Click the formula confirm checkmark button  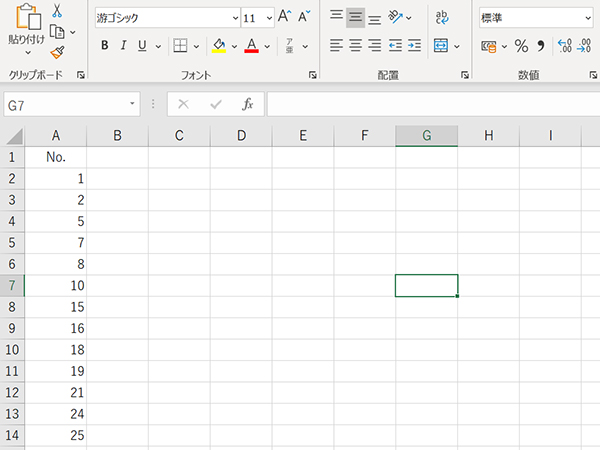(216, 104)
